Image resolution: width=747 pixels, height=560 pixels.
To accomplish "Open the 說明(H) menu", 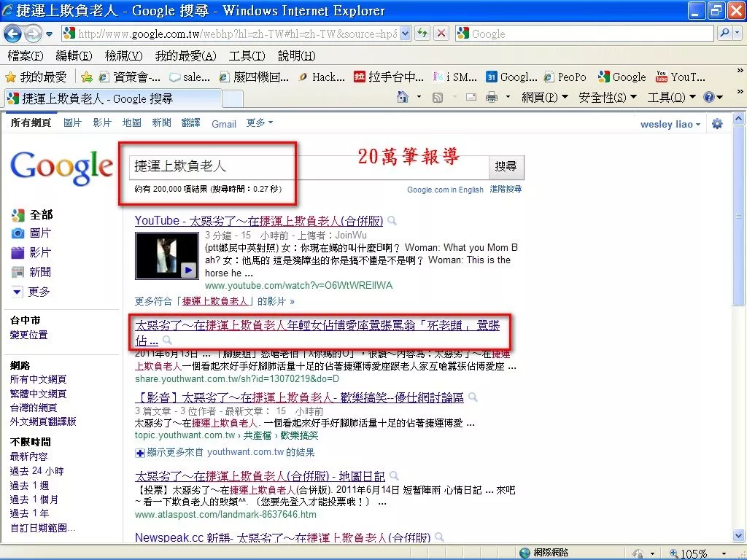I will click(x=296, y=55).
